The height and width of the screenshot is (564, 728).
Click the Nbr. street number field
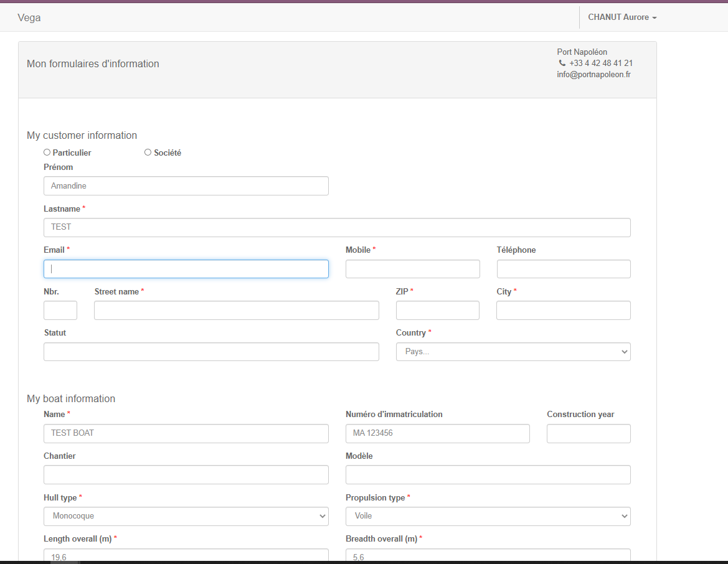click(x=60, y=311)
